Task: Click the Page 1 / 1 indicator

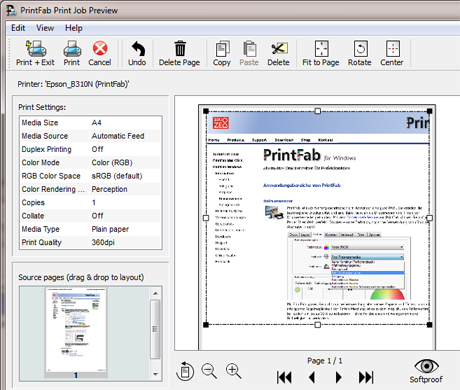Action: point(325,361)
